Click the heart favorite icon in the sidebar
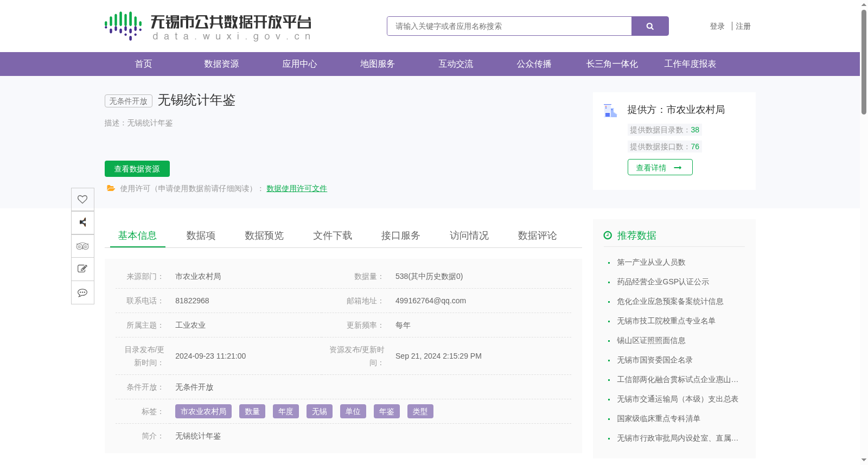This screenshot has height=465, width=868. coord(82,199)
